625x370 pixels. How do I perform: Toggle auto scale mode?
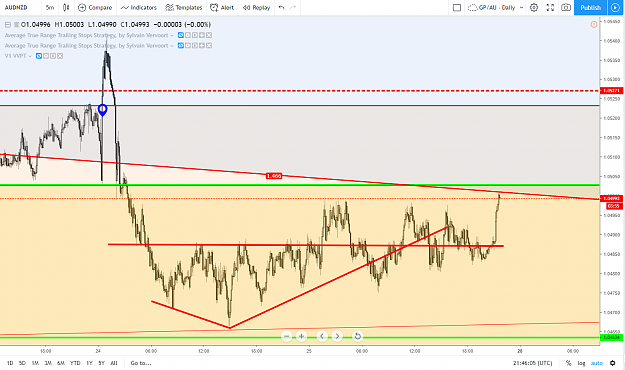pos(597,363)
